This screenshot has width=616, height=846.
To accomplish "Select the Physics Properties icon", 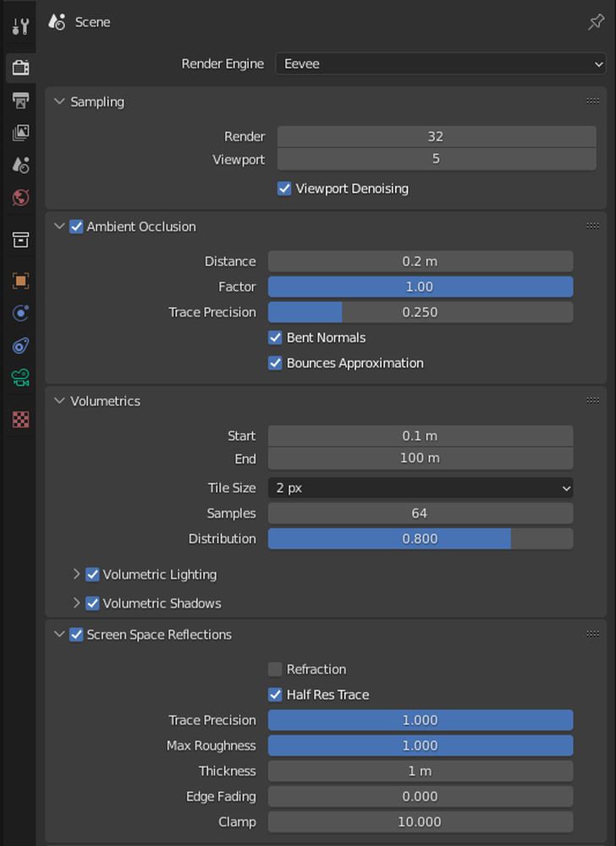I will tap(19, 345).
